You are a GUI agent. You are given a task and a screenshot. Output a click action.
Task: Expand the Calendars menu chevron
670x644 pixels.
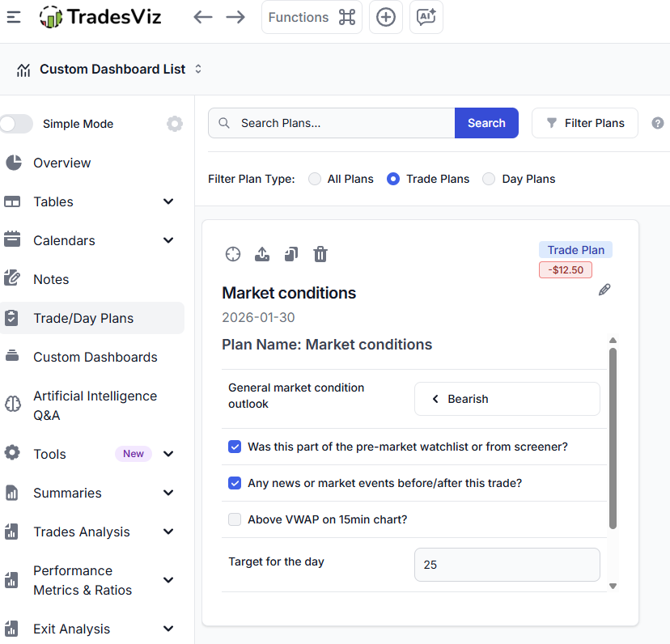point(168,240)
